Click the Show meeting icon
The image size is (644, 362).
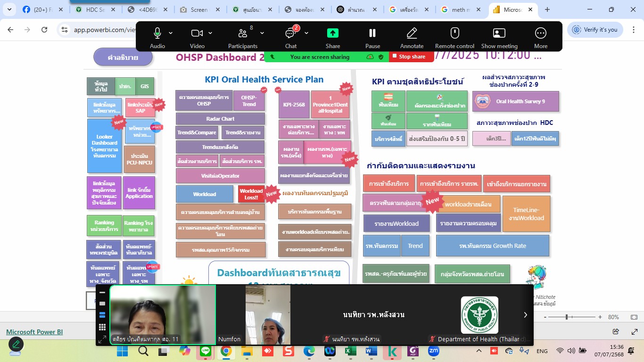click(x=499, y=33)
